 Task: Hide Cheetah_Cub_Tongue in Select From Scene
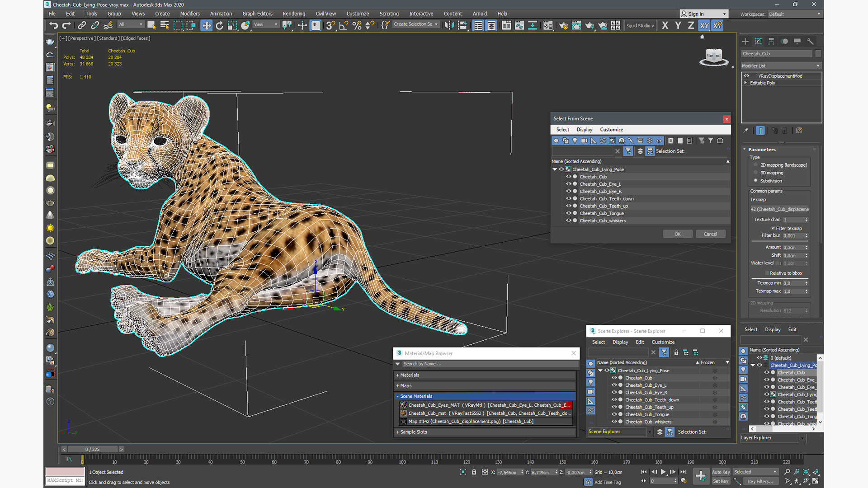[x=569, y=213]
